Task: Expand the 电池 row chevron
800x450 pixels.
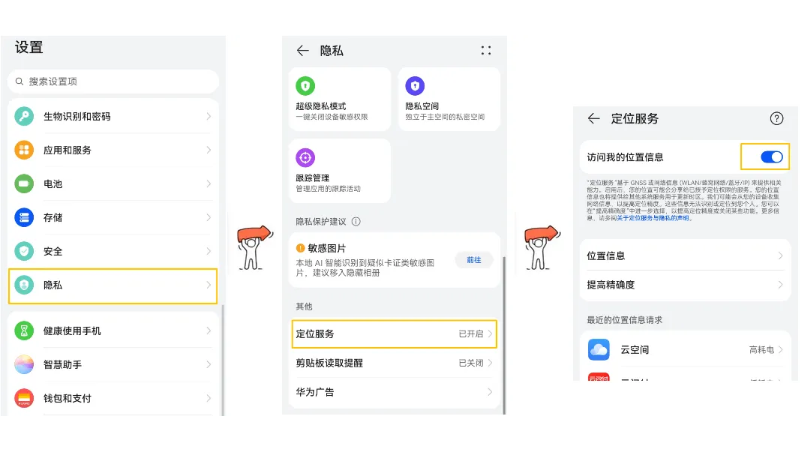Action: (x=209, y=184)
